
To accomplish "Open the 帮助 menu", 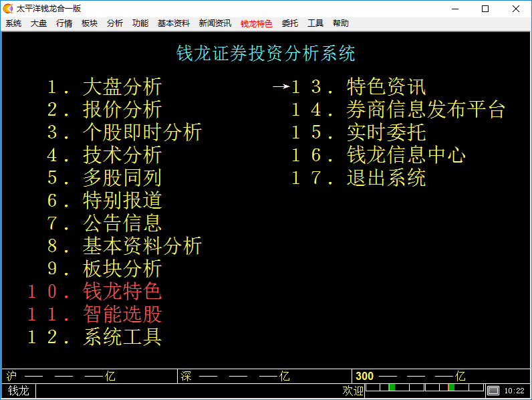I will [x=341, y=23].
